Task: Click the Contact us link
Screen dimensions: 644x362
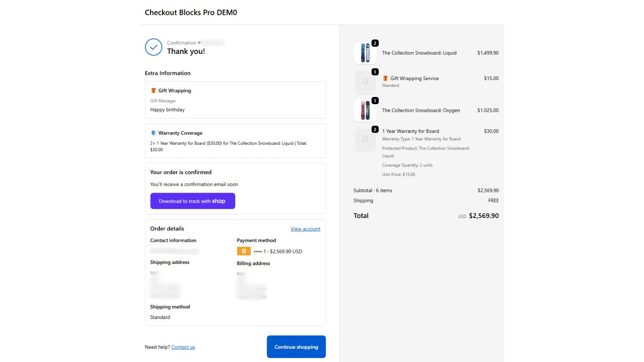Action: click(x=183, y=347)
